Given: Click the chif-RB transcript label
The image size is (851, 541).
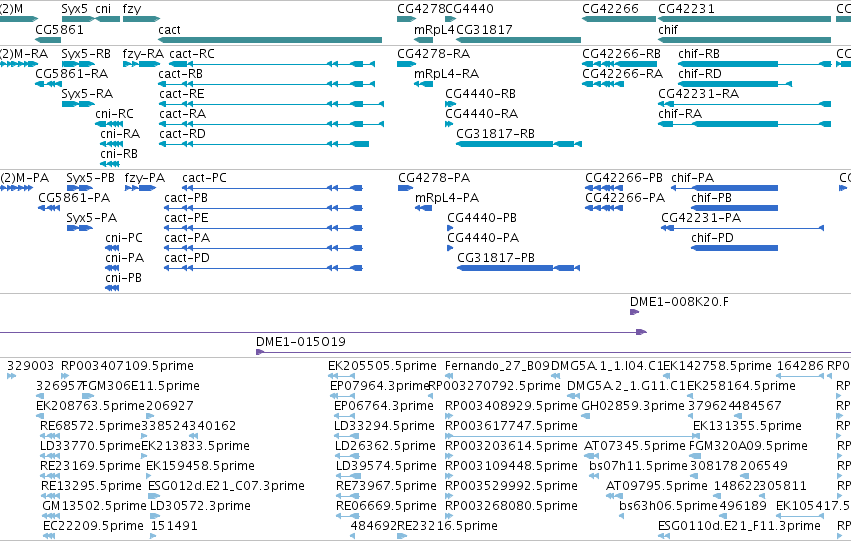Looking at the screenshot, I should pyautogui.click(x=699, y=54).
